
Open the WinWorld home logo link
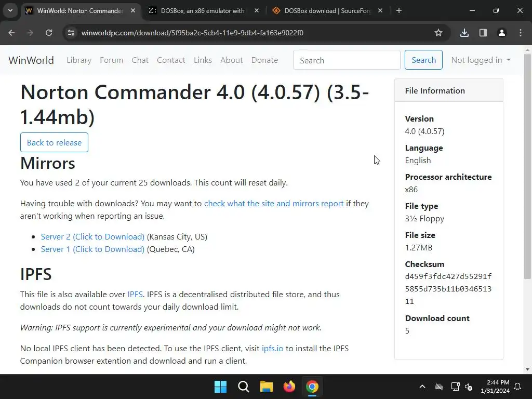tap(31, 60)
